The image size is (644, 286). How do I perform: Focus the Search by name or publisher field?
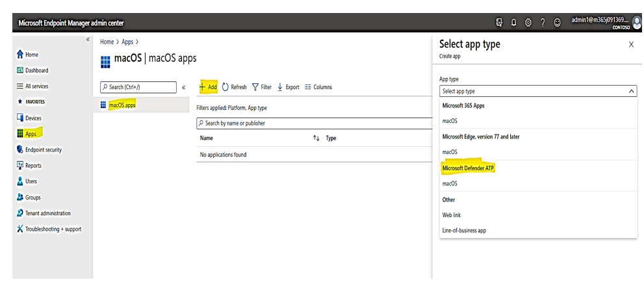point(314,123)
